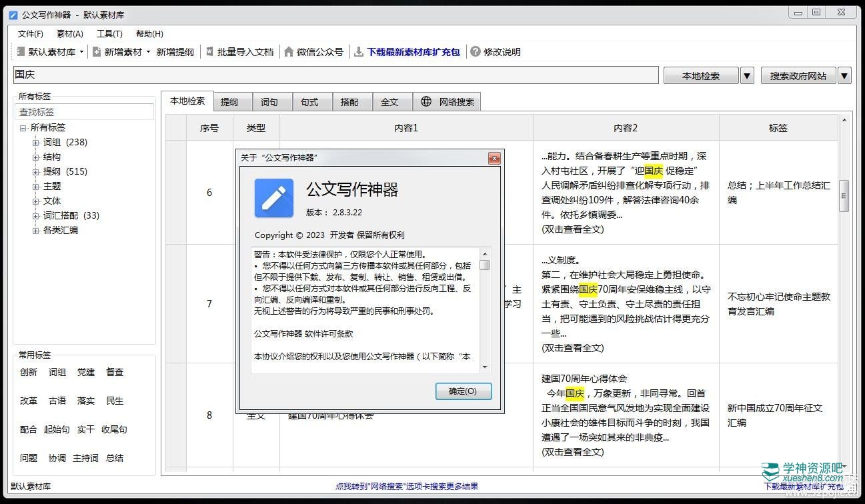The height and width of the screenshot is (504, 865).
Task: Click the 新增素材 add-material icon
Action: coord(97,52)
